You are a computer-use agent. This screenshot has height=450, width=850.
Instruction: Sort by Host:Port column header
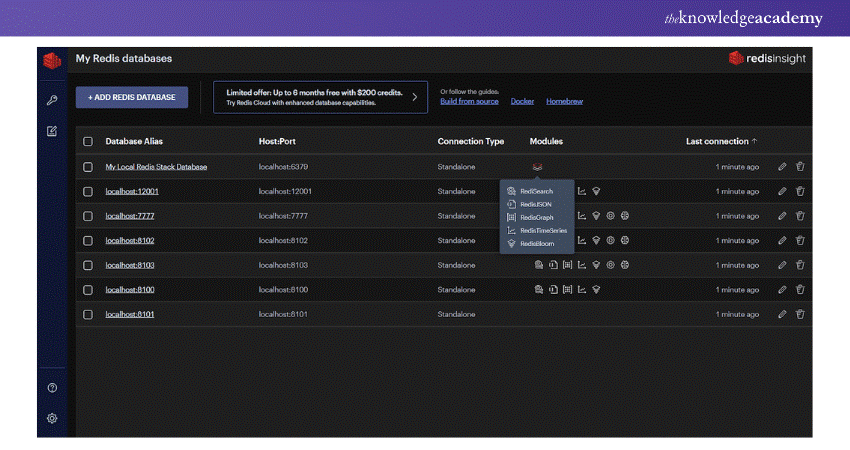(x=277, y=142)
